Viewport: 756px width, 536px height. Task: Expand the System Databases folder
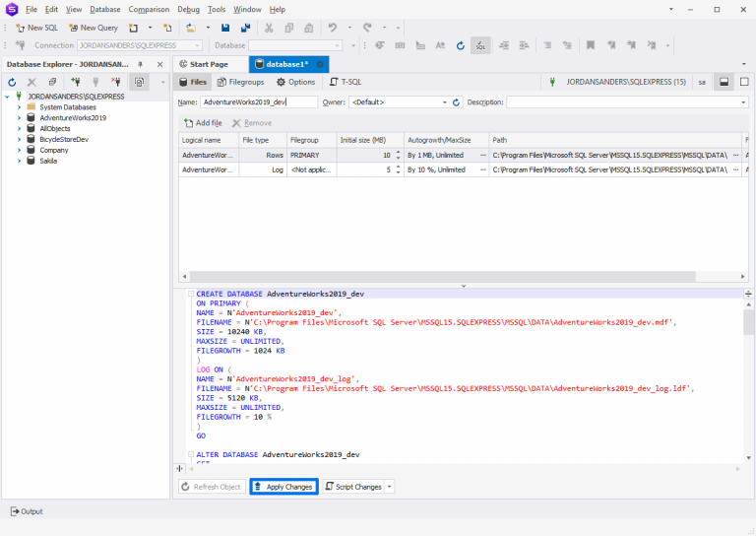click(x=19, y=107)
